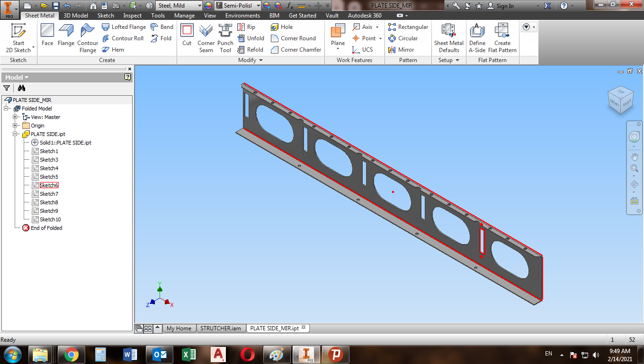
Task: Open Sheet Metal Defaults
Action: [x=449, y=38]
